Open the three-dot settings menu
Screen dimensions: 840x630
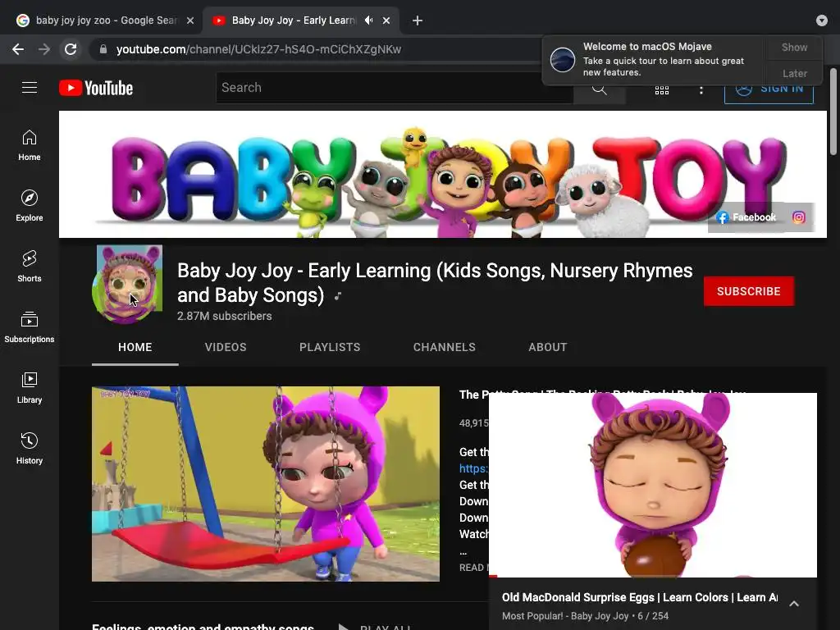pos(701,89)
